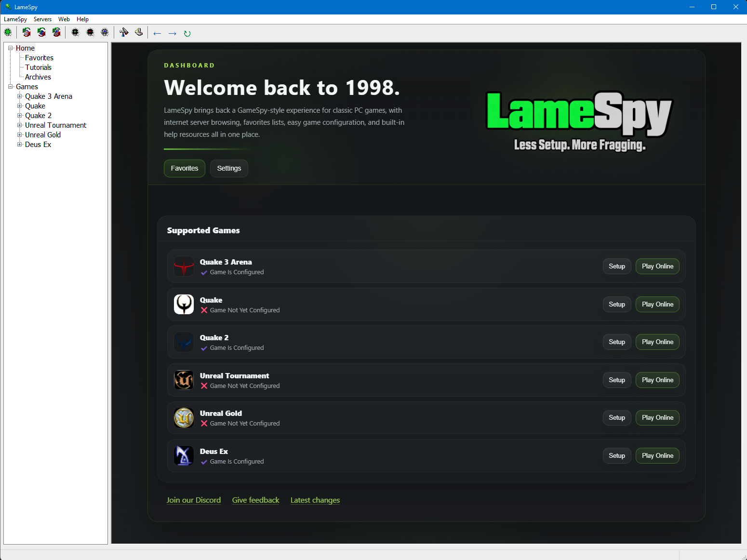Click Setup for Quake 2
Screen dimensions: 747x560
point(617,342)
